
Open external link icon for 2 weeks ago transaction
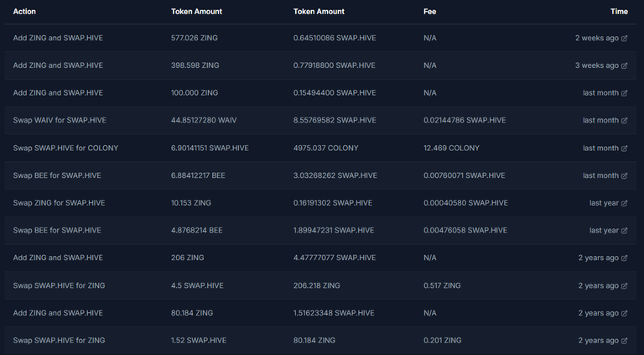coord(624,39)
